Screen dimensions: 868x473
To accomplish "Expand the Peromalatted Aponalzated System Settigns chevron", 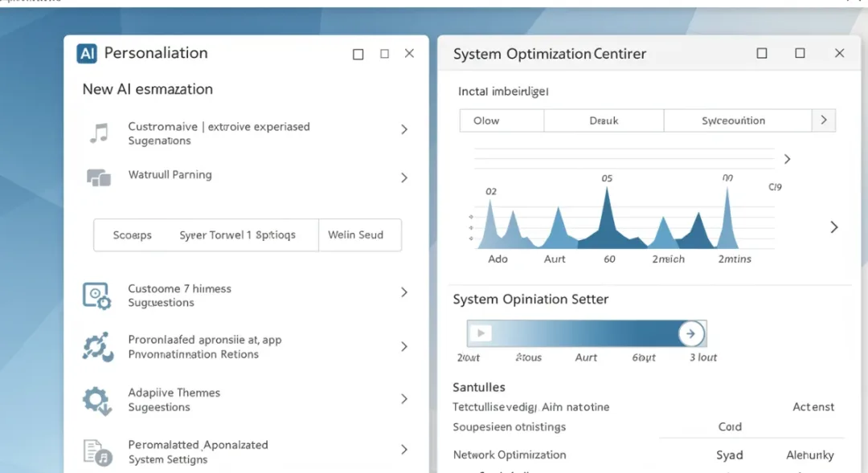I will (x=404, y=449).
